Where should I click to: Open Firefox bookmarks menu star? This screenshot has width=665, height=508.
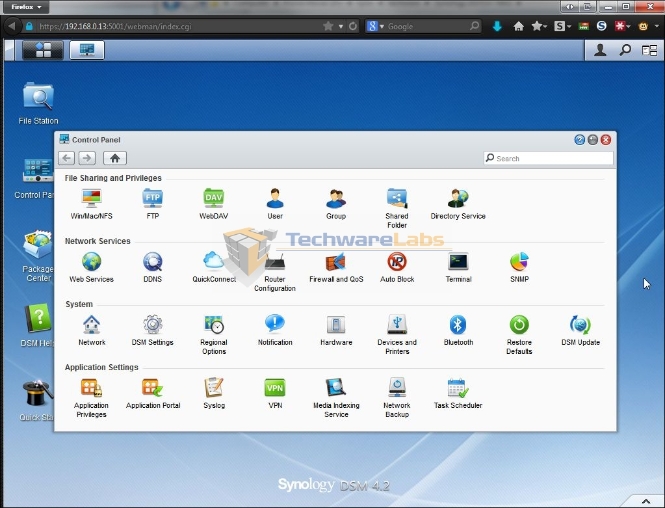tap(539, 26)
